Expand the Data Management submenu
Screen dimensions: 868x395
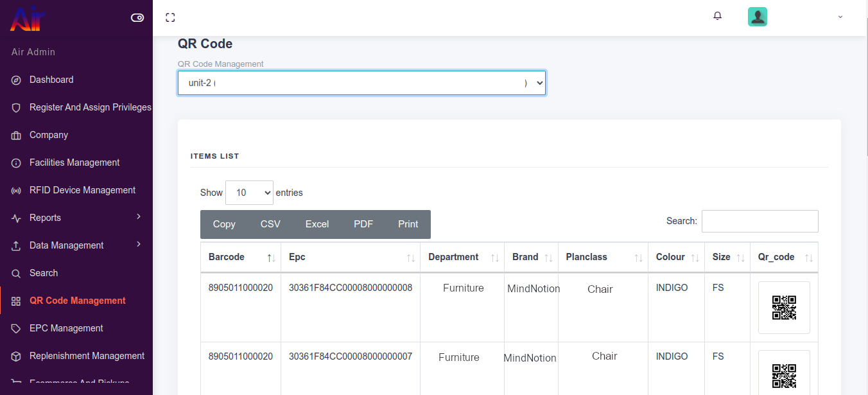(138, 245)
